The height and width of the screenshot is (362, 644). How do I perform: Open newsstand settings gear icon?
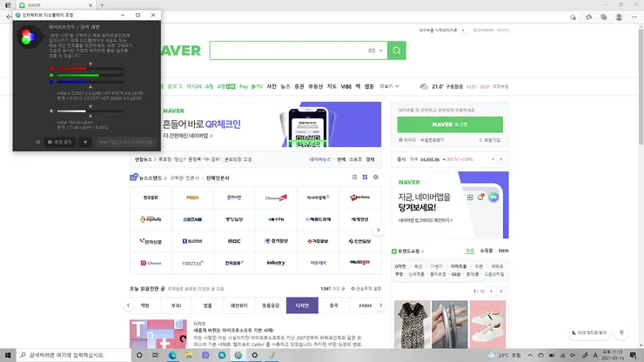point(375,178)
